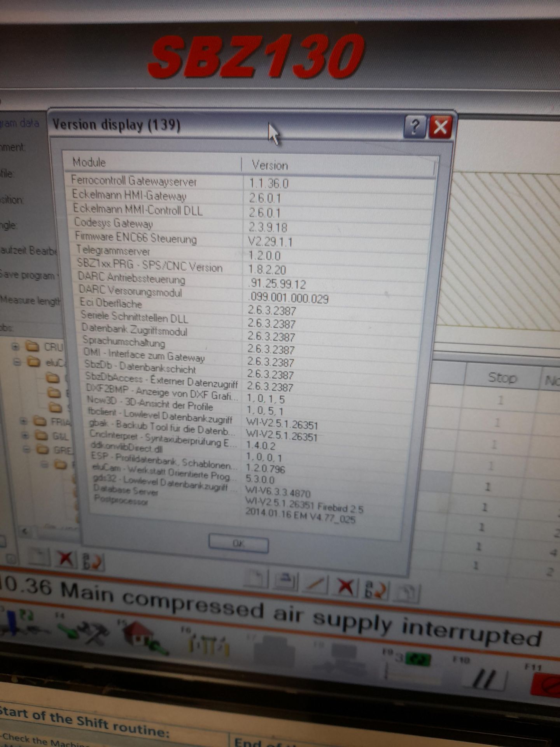Screen dimensions: 560x747
Task: Click the F5 home position house icon
Action: click(x=142, y=637)
